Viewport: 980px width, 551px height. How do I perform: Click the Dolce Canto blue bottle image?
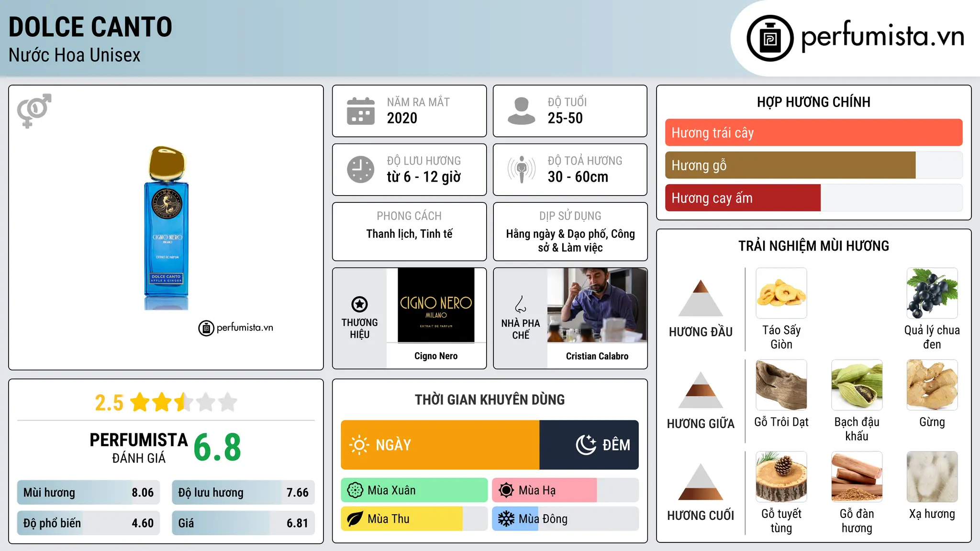(166, 228)
